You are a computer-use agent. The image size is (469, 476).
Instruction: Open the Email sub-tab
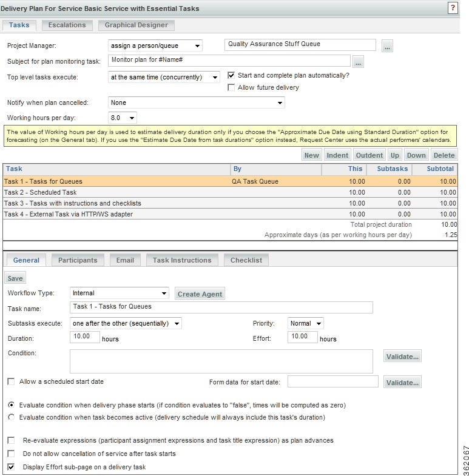pos(125,260)
